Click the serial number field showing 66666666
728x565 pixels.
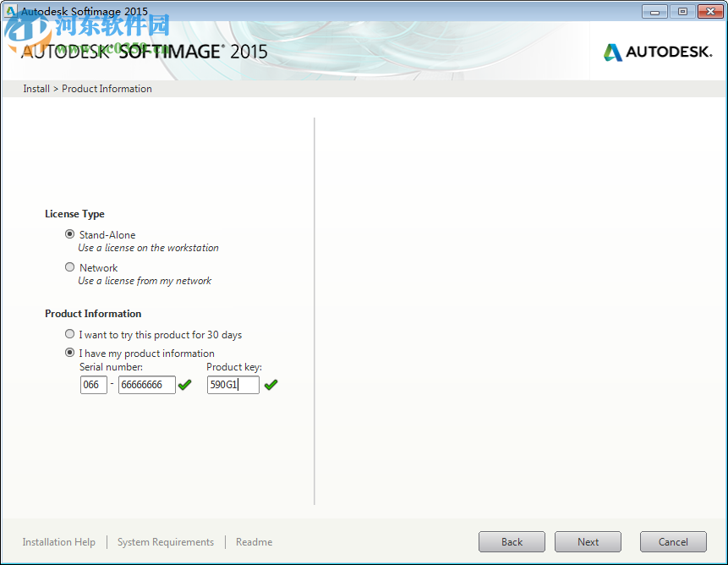point(146,384)
